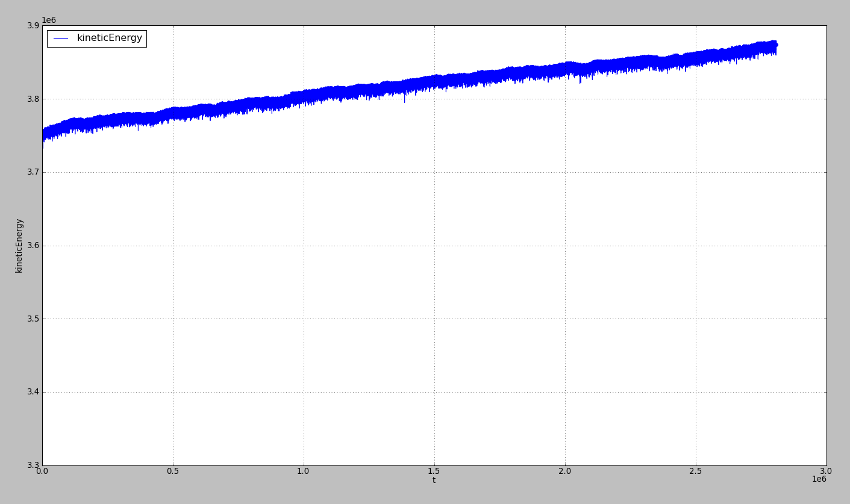Click the 3.8 y-axis tick label
The height and width of the screenshot is (504, 850).
click(x=33, y=99)
